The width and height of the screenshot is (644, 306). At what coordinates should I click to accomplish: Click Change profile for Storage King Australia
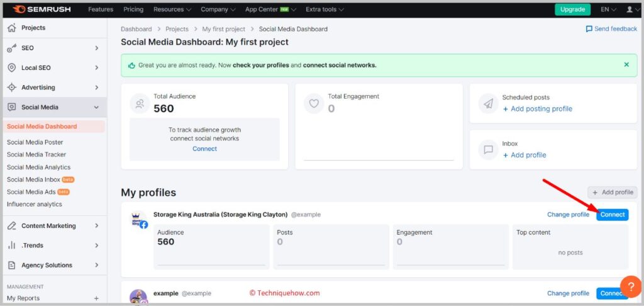(x=568, y=215)
